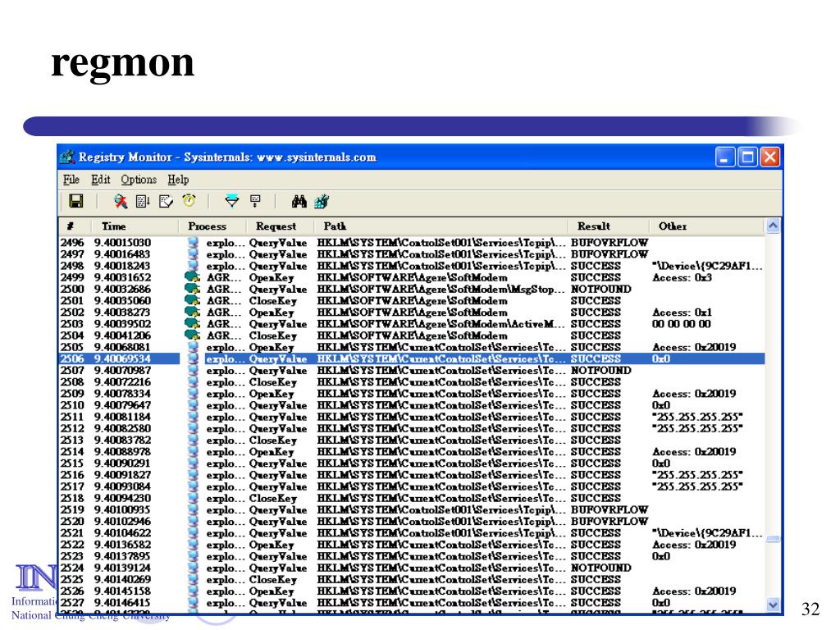Screen dimensions: 840x630
Task: Click the vertical scrollbar thumb
Action: tap(773, 539)
